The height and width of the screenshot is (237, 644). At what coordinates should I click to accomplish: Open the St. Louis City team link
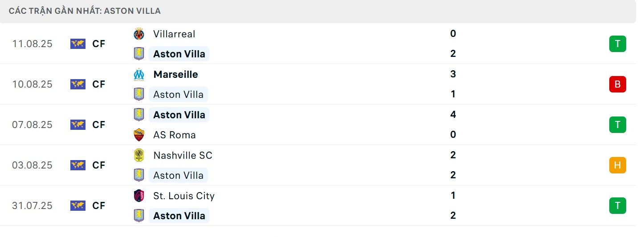click(183, 196)
